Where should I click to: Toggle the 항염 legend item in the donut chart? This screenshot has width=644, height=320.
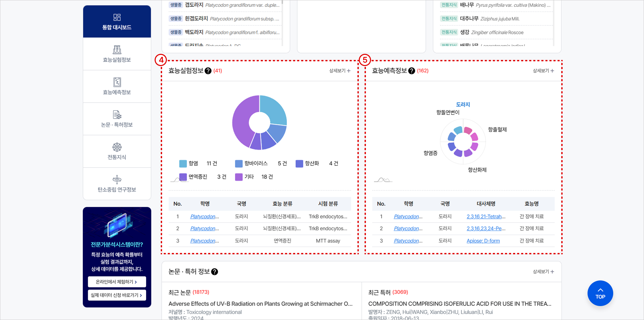(193, 163)
